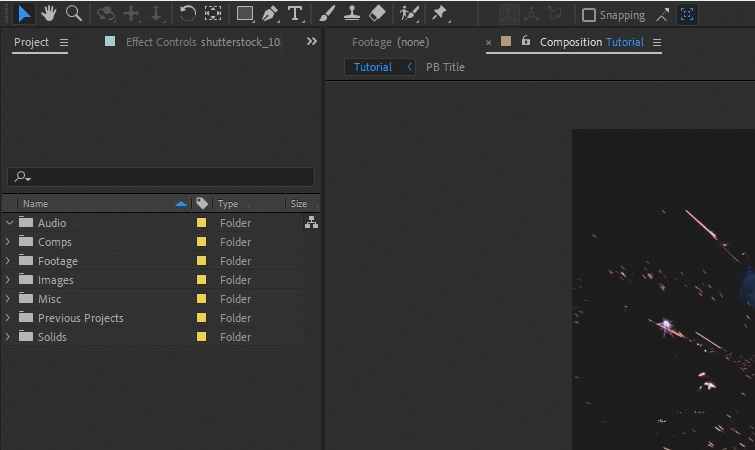Select the Puppet Pin tool

(438, 14)
